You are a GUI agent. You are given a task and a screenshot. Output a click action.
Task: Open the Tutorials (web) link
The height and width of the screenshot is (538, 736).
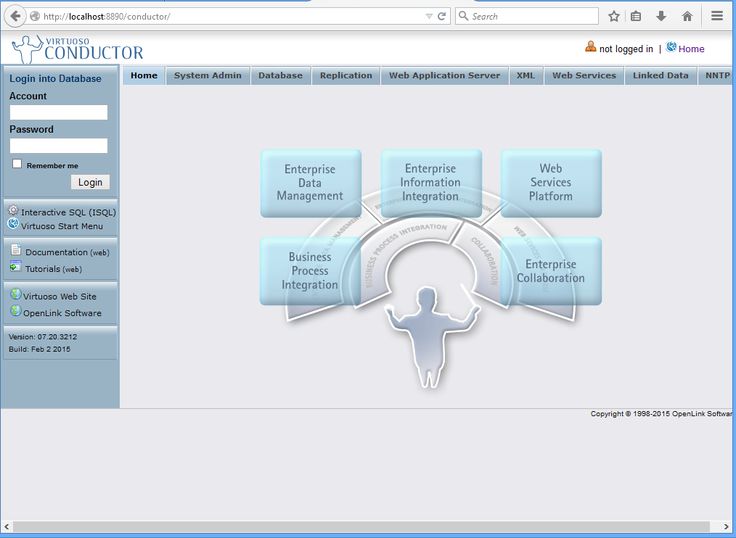click(x=54, y=269)
